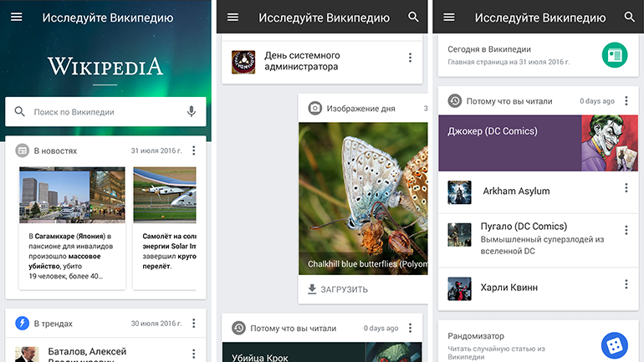Read the В Сагамихаре (Япония) news text
The width and height of the screenshot is (644, 362).
coord(71,256)
